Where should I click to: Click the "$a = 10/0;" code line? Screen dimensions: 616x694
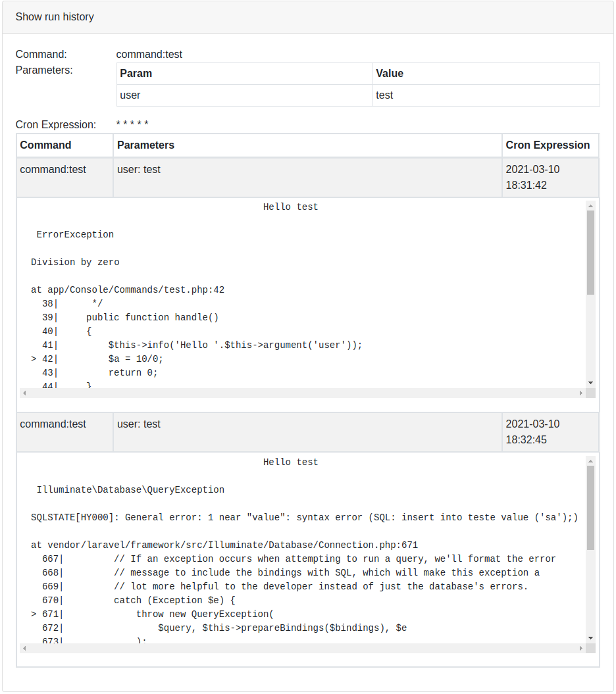(136, 359)
